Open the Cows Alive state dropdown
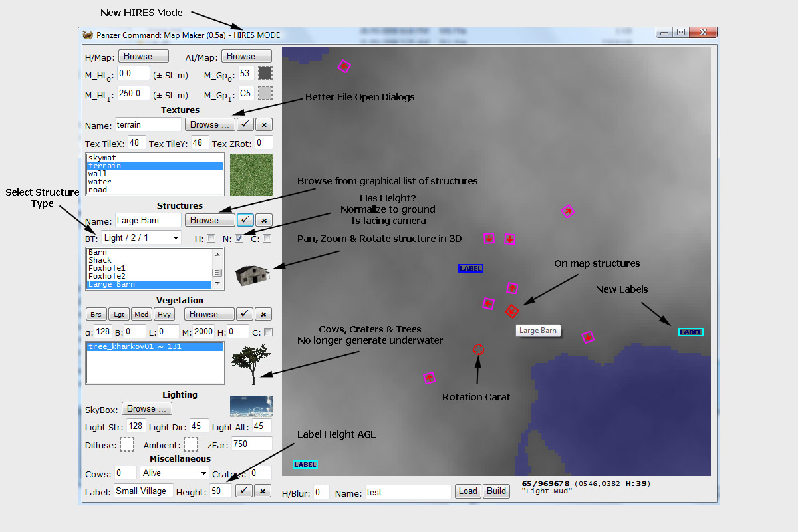The image size is (798, 532). tap(175, 473)
